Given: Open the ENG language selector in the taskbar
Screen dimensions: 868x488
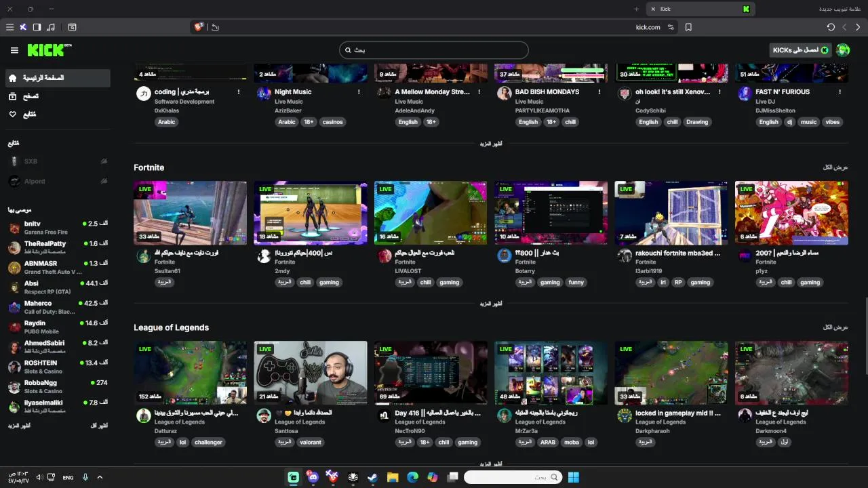Looking at the screenshot, I should [x=68, y=477].
